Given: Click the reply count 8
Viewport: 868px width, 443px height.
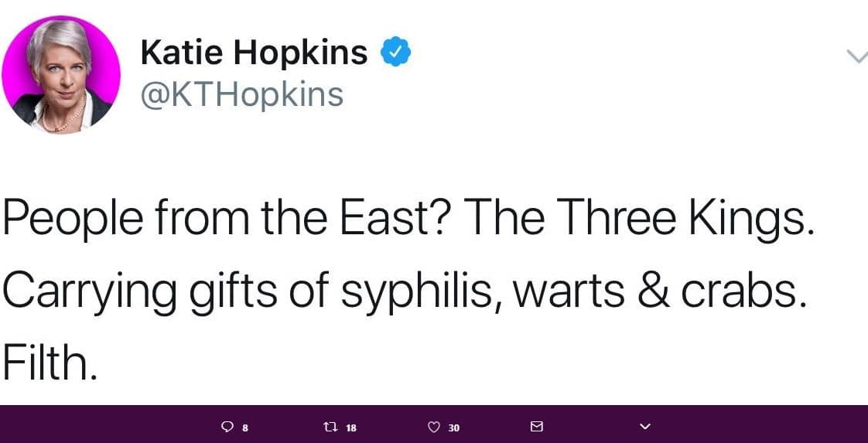Looking at the screenshot, I should tap(245, 428).
